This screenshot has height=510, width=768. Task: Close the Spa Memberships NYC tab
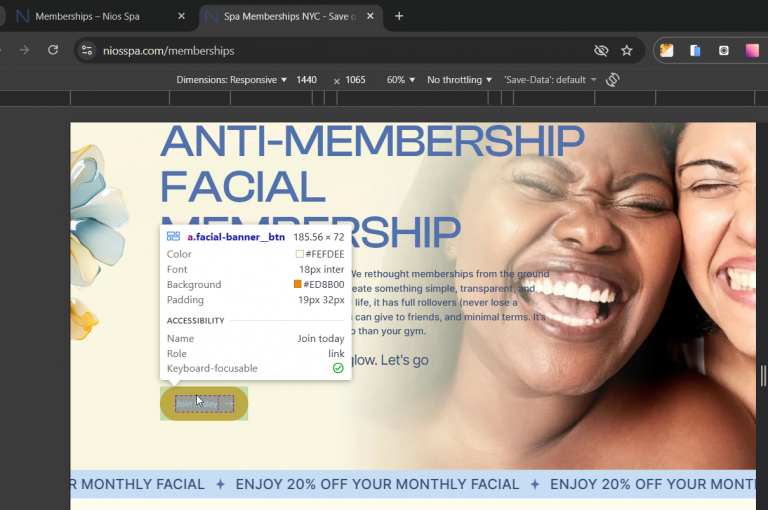(x=370, y=16)
